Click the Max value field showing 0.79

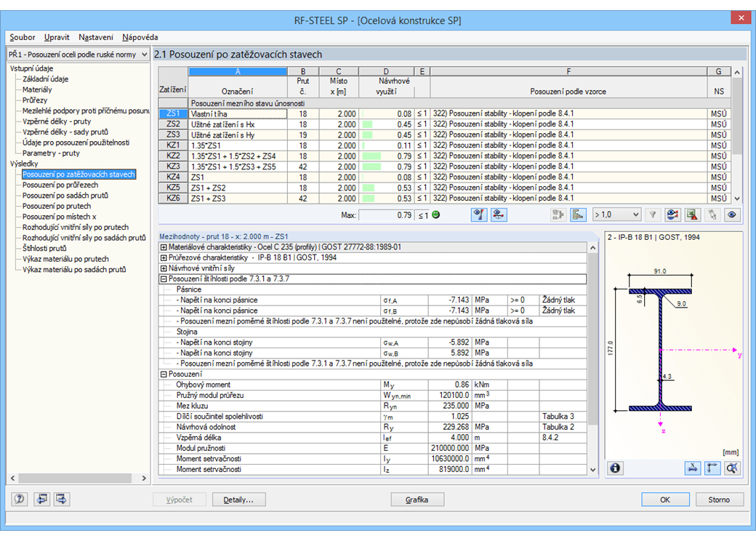pos(386,215)
